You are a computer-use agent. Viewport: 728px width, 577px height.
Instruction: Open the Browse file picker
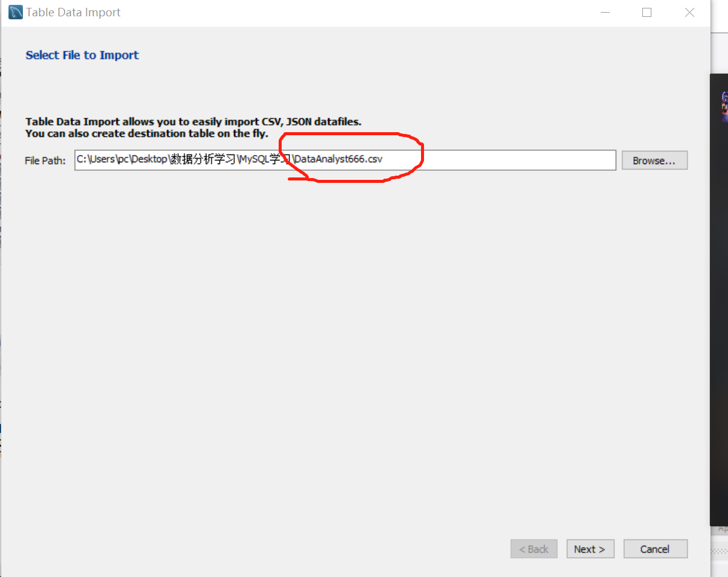(654, 160)
